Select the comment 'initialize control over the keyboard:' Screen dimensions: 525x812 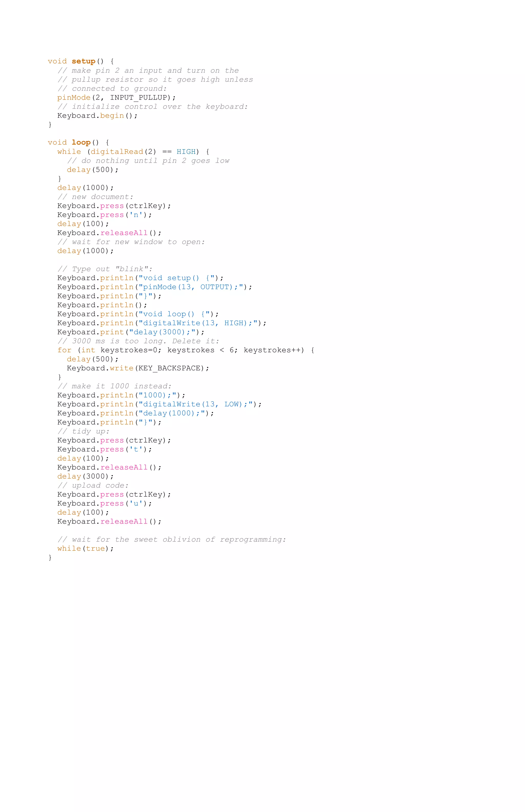click(160, 107)
